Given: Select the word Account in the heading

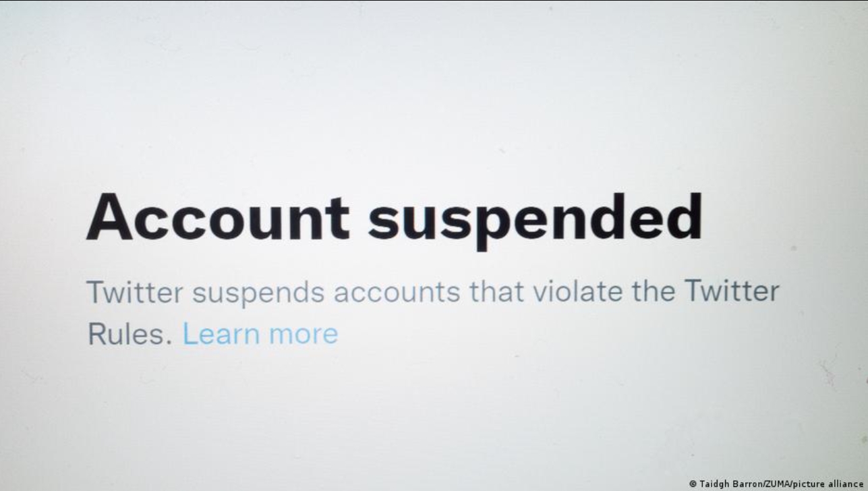Looking at the screenshot, I should click(x=217, y=216).
